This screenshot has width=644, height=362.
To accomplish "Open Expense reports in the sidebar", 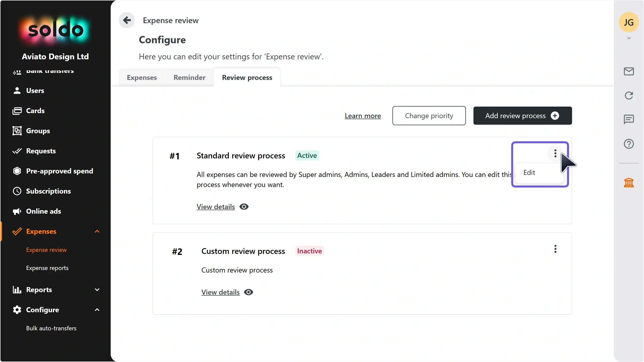I will pyautogui.click(x=47, y=268).
